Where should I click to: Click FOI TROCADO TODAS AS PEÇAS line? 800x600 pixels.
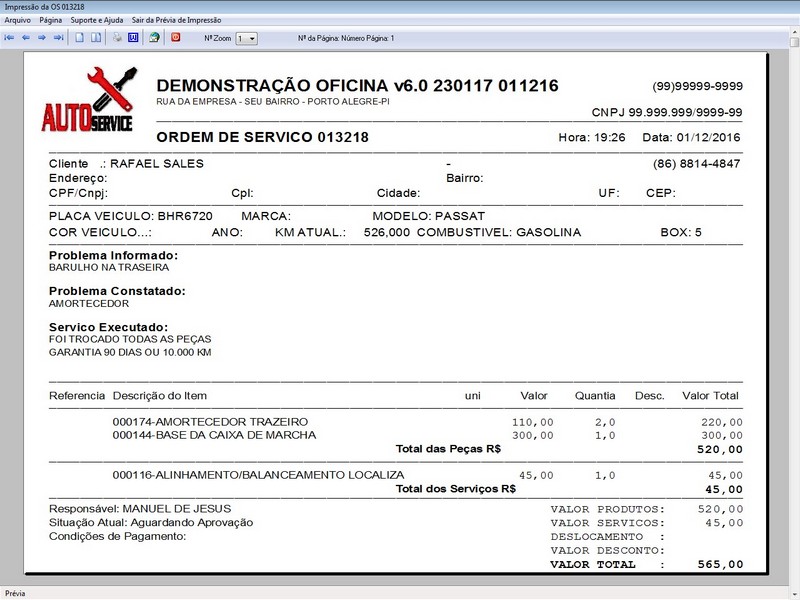130,339
